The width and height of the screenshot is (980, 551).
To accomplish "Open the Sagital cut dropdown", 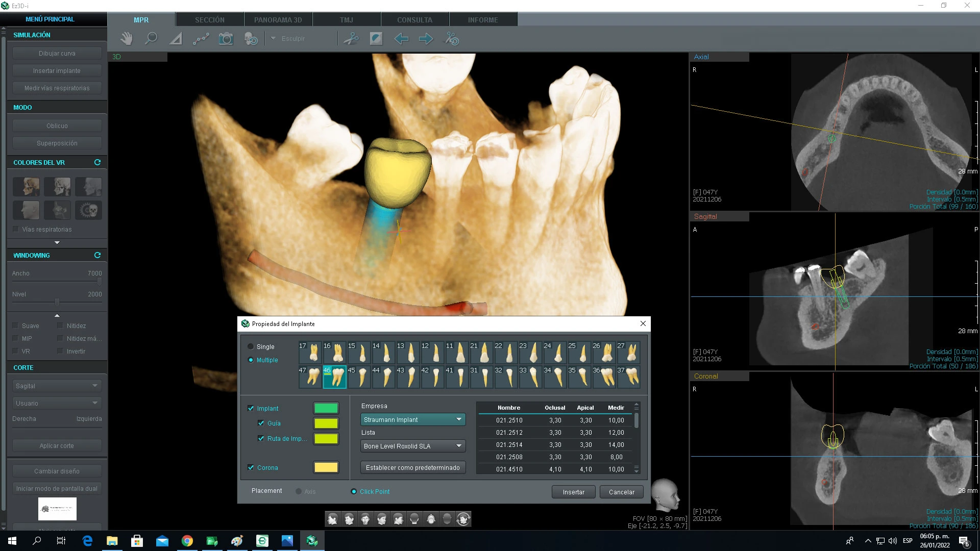I will point(56,386).
